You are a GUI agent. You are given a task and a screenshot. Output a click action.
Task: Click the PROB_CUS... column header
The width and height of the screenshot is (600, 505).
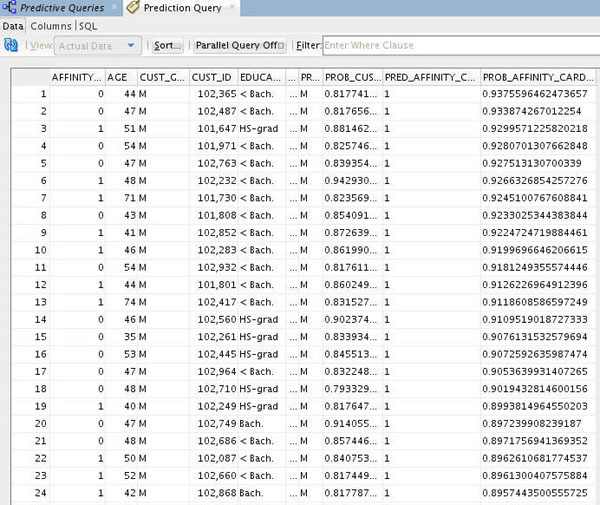[x=353, y=77]
